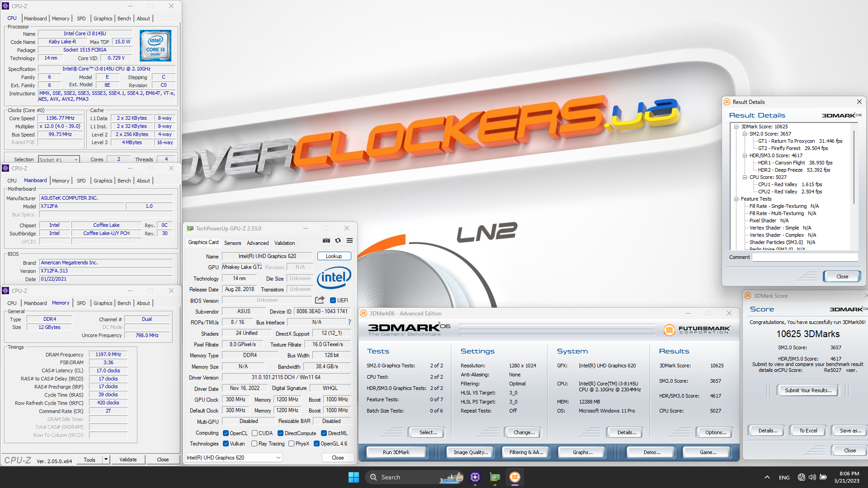This screenshot has width=868, height=488.
Task: Click the To Excel button
Action: (x=807, y=431)
